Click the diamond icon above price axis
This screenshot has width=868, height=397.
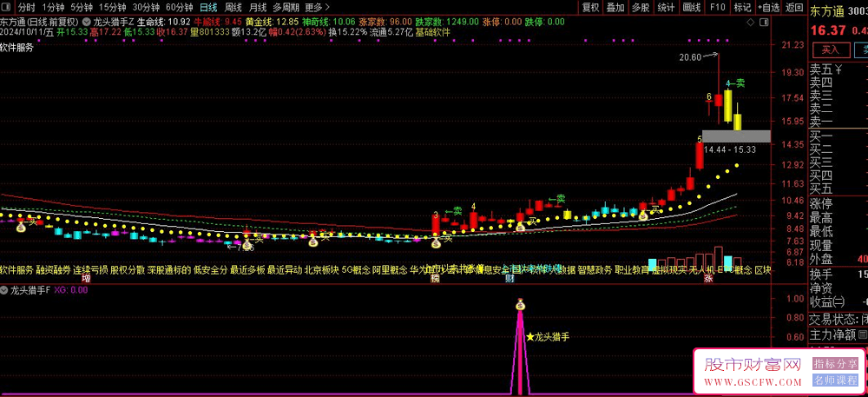[x=750, y=22]
